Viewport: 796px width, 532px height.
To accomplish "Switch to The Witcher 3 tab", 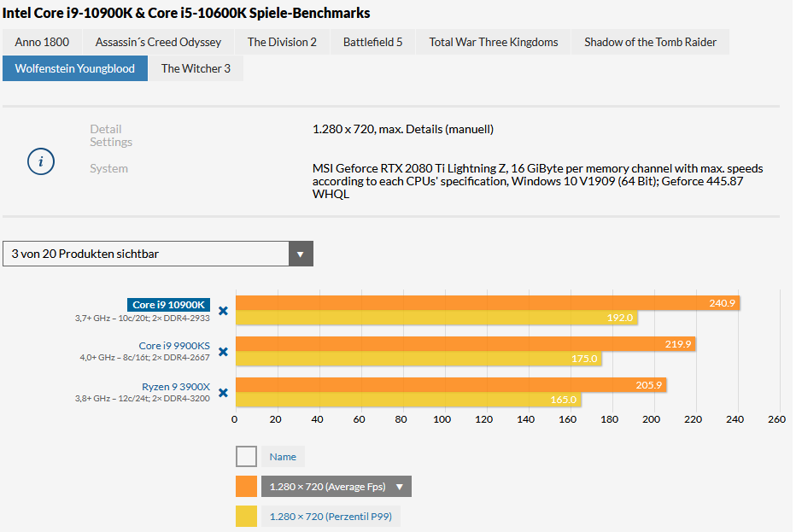I will [196, 68].
